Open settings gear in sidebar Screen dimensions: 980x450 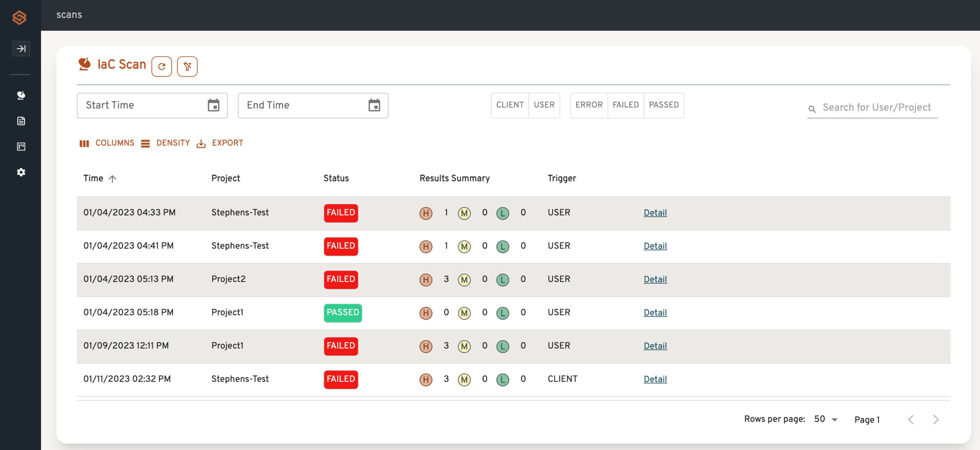click(x=21, y=172)
